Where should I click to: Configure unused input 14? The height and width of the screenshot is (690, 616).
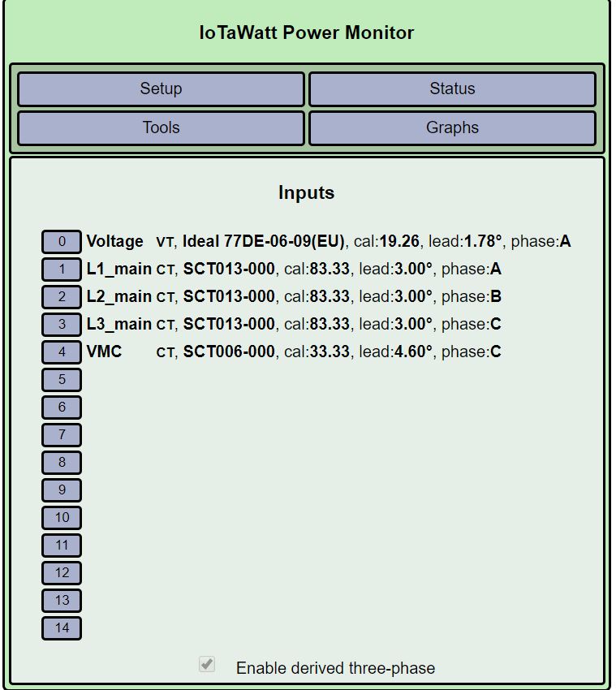tap(62, 628)
